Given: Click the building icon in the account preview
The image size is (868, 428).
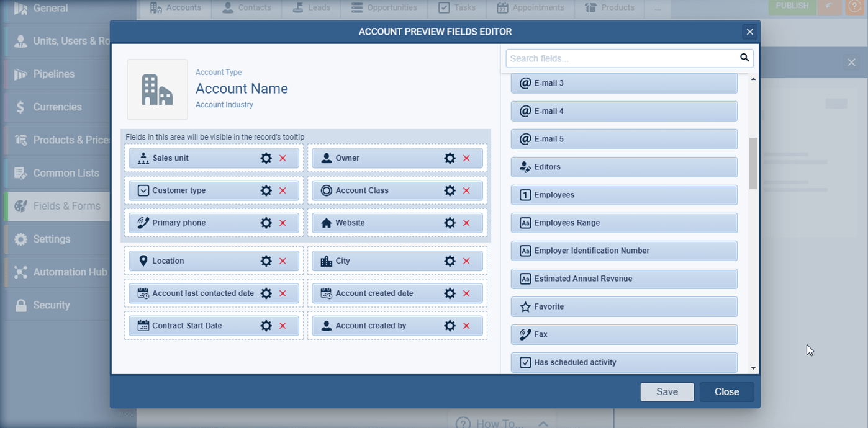Looking at the screenshot, I should pyautogui.click(x=157, y=89).
